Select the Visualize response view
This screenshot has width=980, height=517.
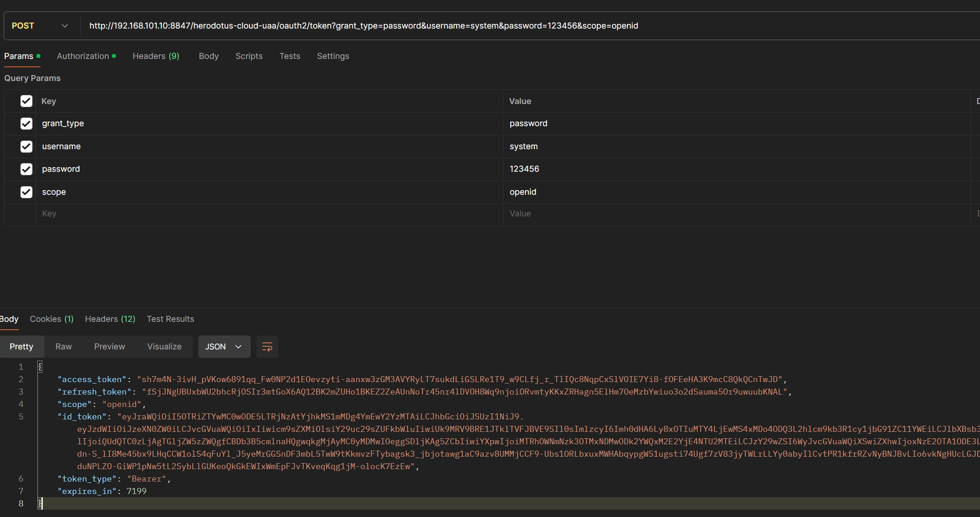pos(164,347)
